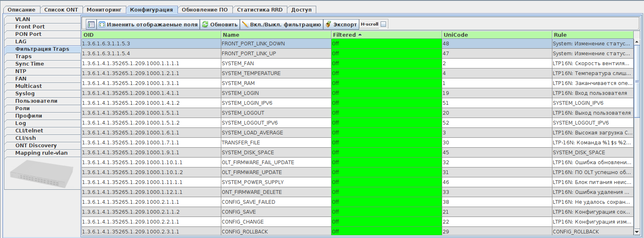Open Mapping rule-vlan section
The width and height of the screenshot is (644, 238).
pyautogui.click(x=42, y=153)
